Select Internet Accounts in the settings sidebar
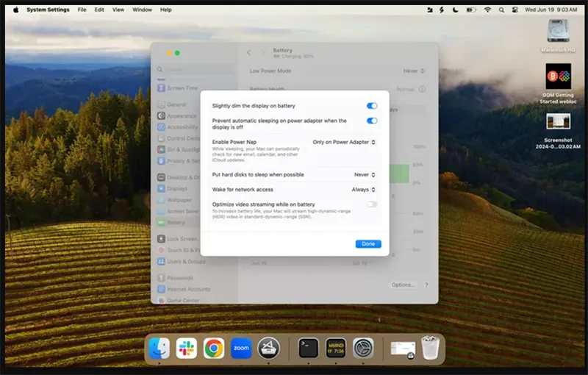This screenshot has height=375, width=588. [195, 289]
